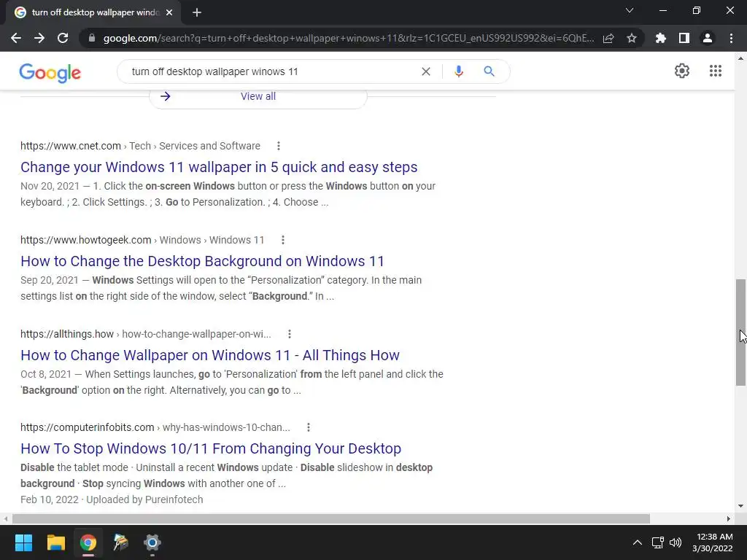The image size is (747, 560).
Task: Click the vertical scrollbar up arrow
Action: tap(740, 58)
